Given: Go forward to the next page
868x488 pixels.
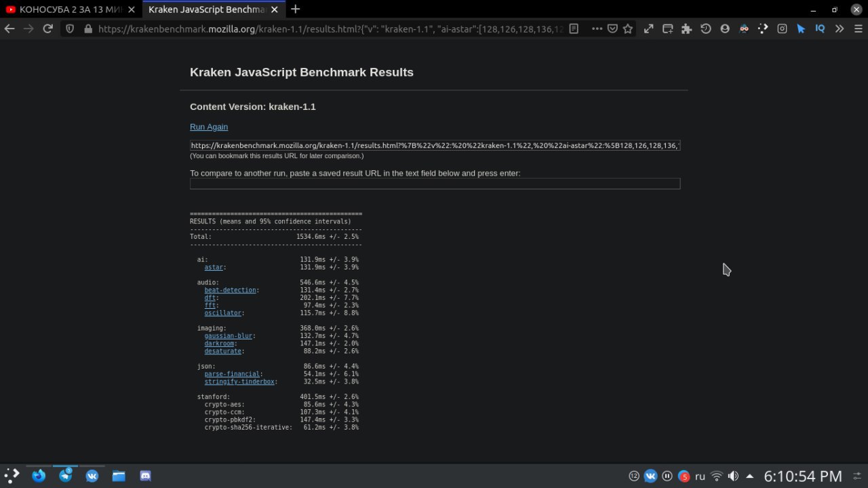Looking at the screenshot, I should [28, 29].
